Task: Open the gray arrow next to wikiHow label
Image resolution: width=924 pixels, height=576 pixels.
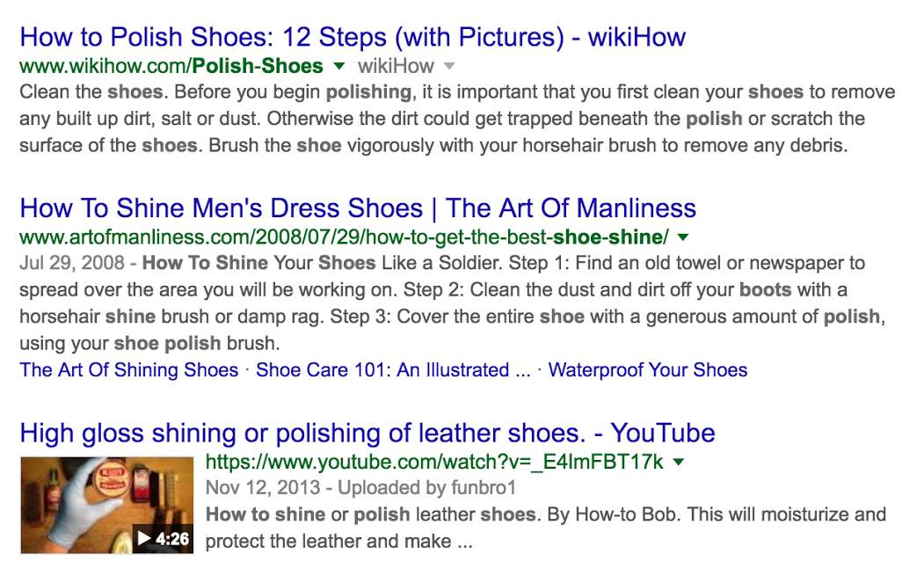Action: click(449, 65)
